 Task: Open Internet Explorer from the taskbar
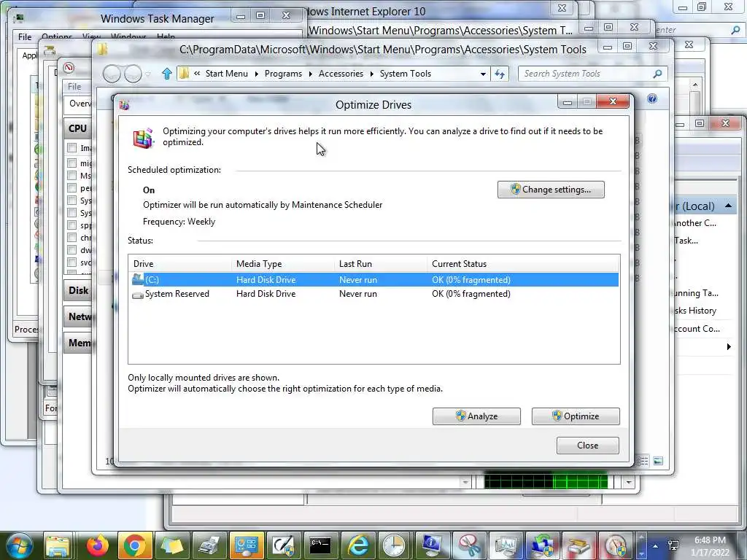point(357,545)
